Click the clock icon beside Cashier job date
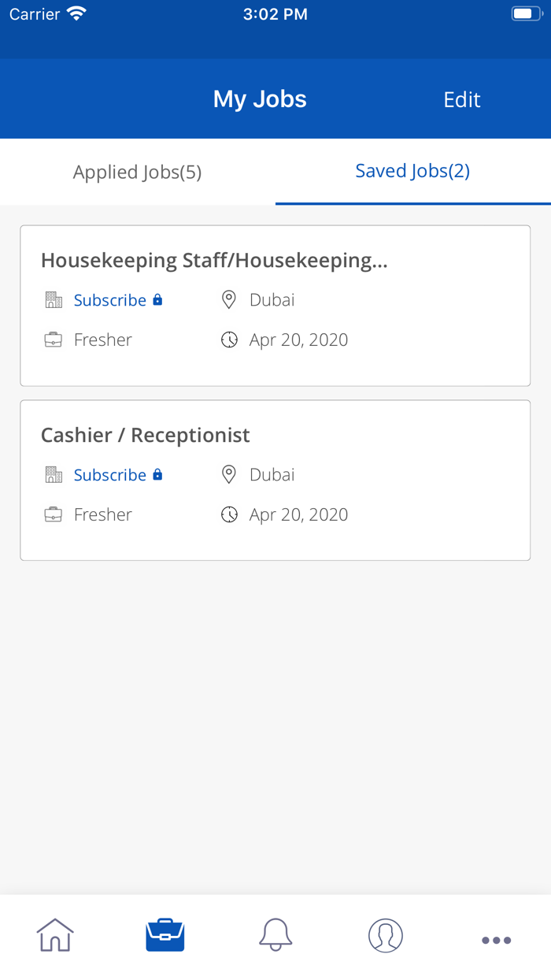The image size is (551, 980). [x=228, y=514]
